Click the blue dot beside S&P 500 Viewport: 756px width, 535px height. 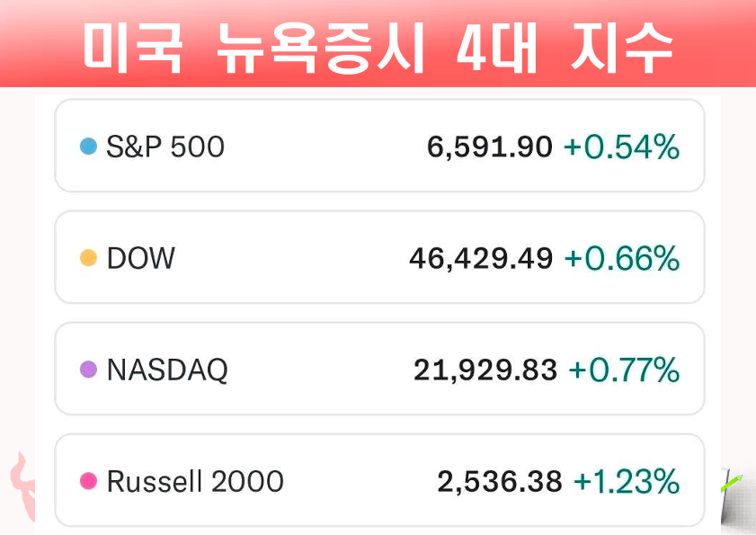pyautogui.click(x=88, y=147)
